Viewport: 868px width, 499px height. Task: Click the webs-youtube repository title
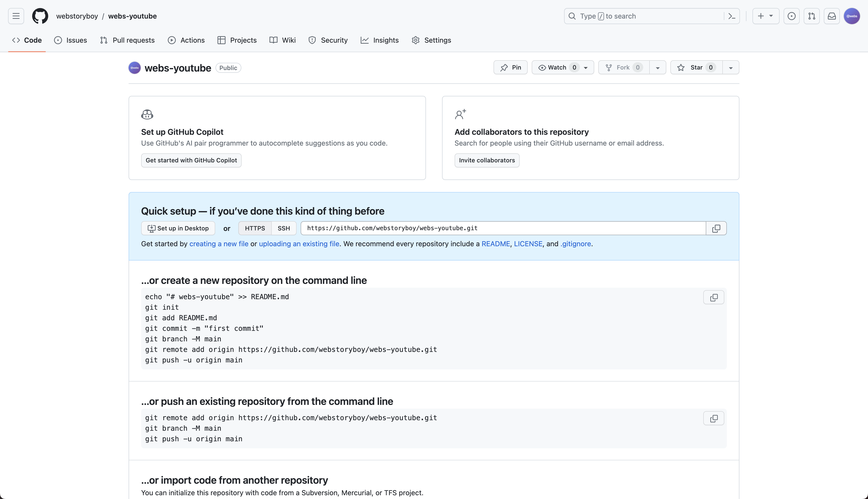(x=178, y=68)
